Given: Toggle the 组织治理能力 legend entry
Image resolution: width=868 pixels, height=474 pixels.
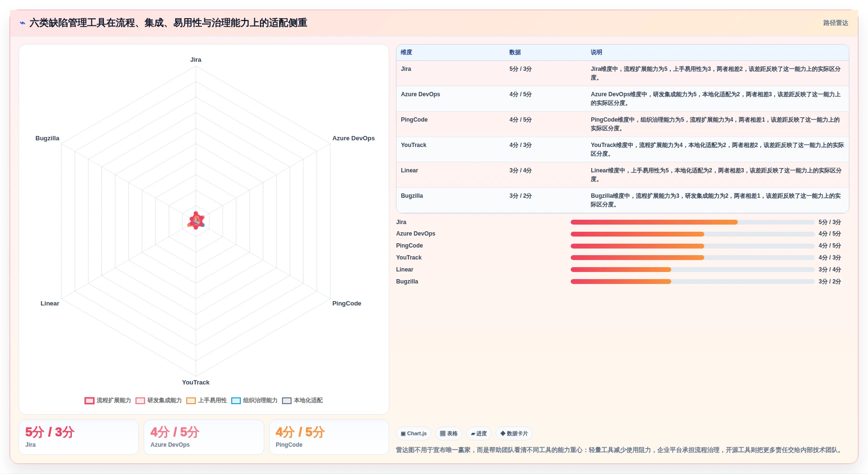Looking at the screenshot, I should point(254,401).
